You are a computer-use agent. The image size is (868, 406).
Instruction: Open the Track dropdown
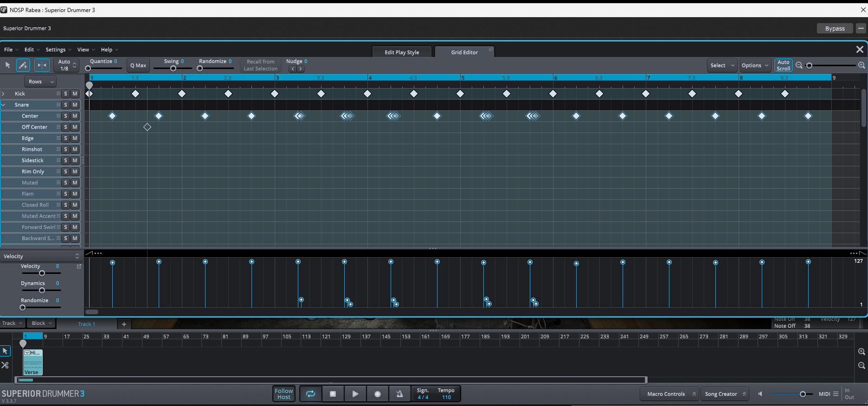coord(12,323)
